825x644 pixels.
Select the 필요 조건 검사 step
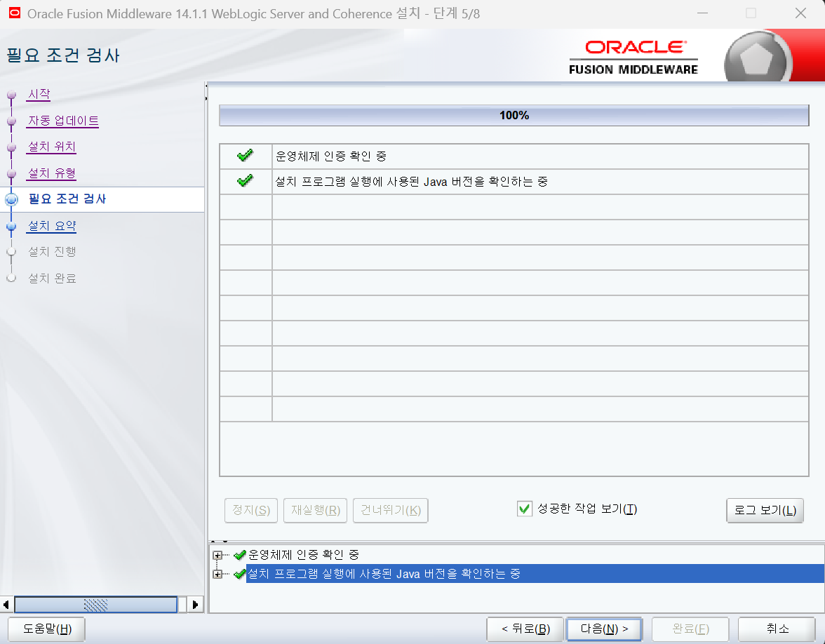67,199
